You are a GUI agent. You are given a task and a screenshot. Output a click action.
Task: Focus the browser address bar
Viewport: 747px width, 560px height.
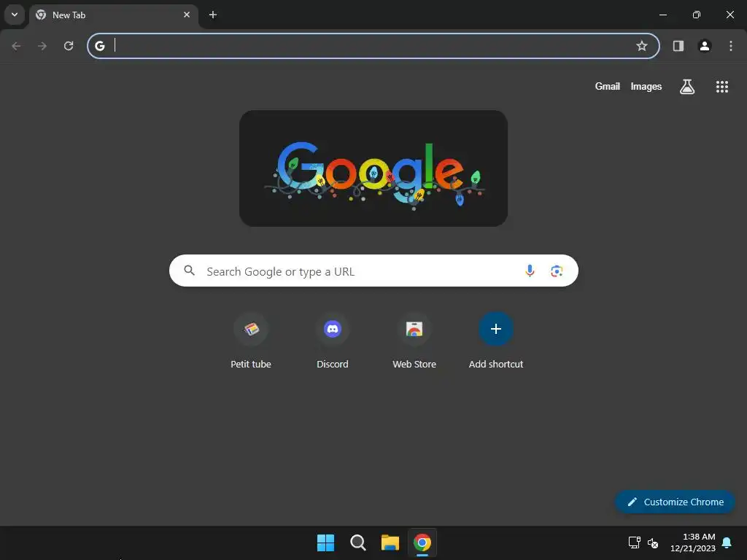coord(373,46)
